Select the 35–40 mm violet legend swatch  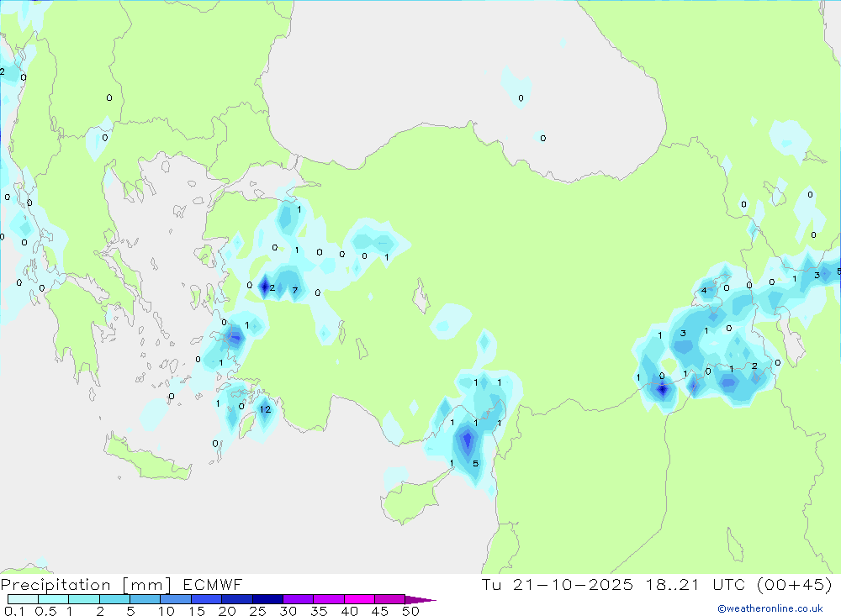pos(329,599)
